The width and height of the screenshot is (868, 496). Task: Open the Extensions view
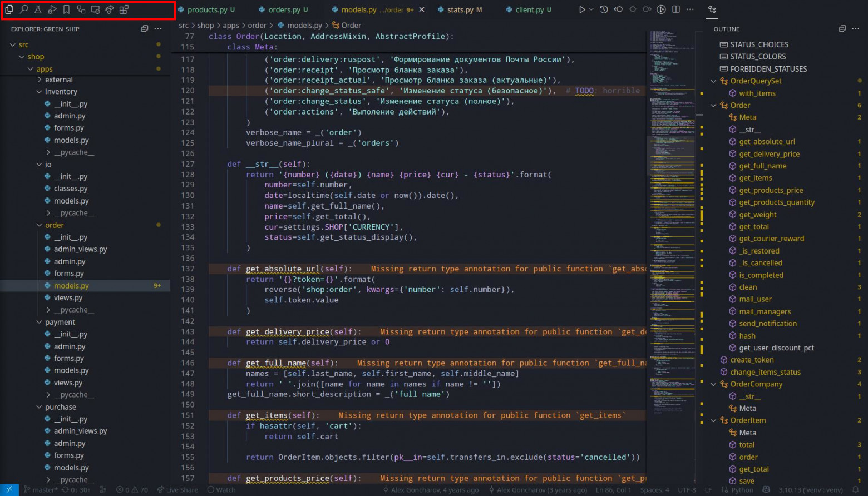coord(124,9)
